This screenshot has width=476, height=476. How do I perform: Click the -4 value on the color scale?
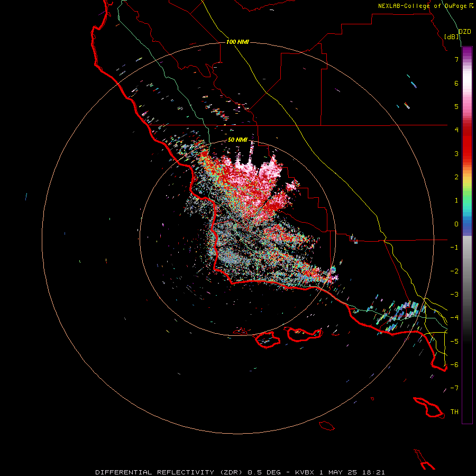click(454, 318)
